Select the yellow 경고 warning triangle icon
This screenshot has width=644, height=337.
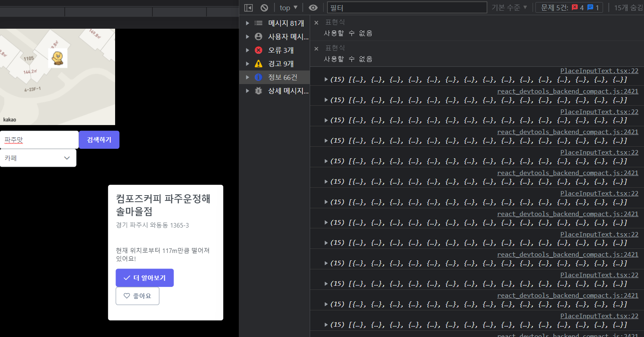tap(259, 64)
